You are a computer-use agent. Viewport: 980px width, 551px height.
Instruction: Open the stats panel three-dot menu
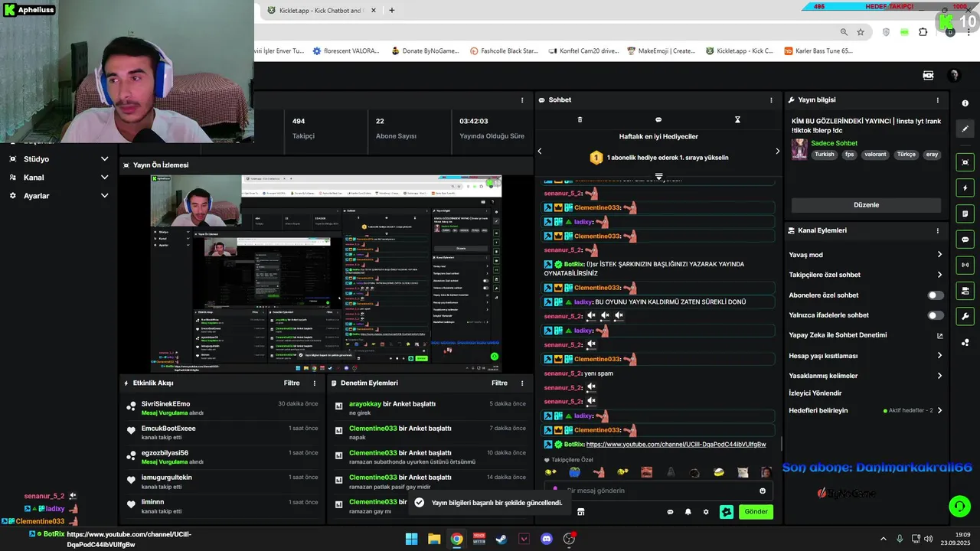coord(522,100)
